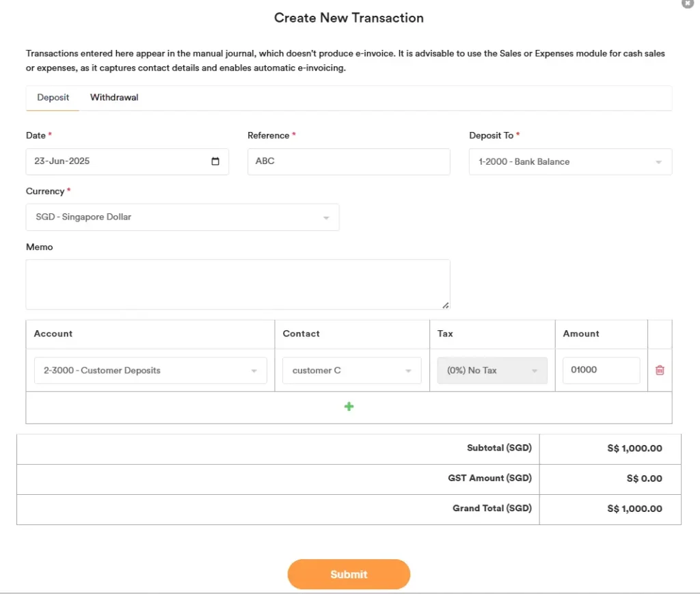
Task: Open the Deposit To bank account dropdown
Action: 570,162
